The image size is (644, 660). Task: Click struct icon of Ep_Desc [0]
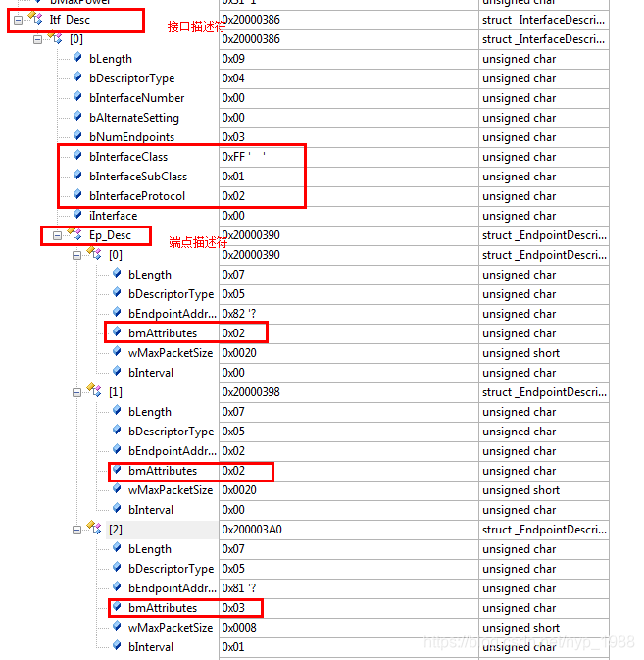94,253
